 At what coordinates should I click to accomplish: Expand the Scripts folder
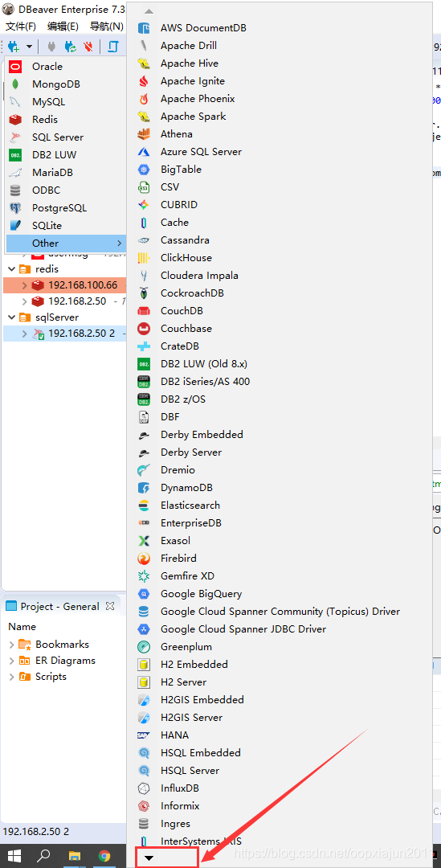12,677
